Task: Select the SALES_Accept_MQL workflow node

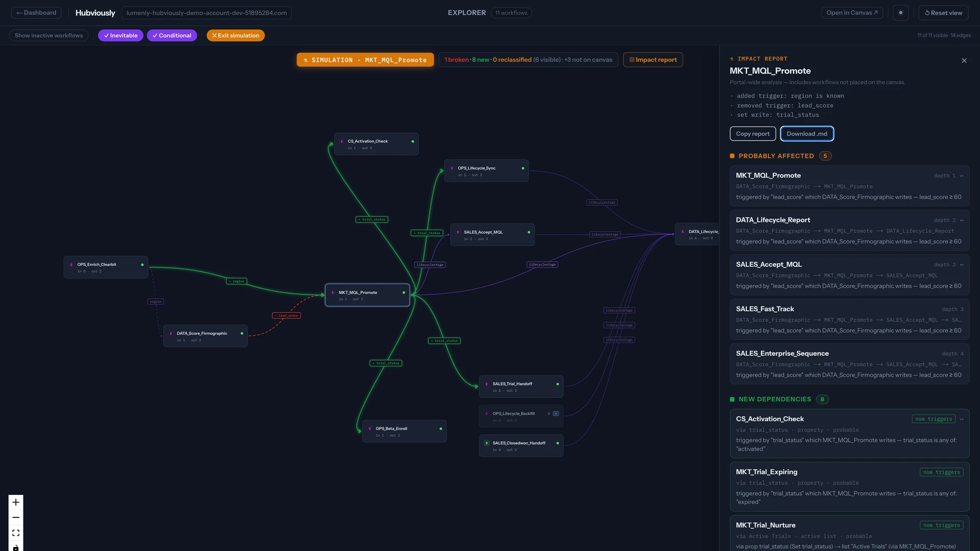Action: 493,235
